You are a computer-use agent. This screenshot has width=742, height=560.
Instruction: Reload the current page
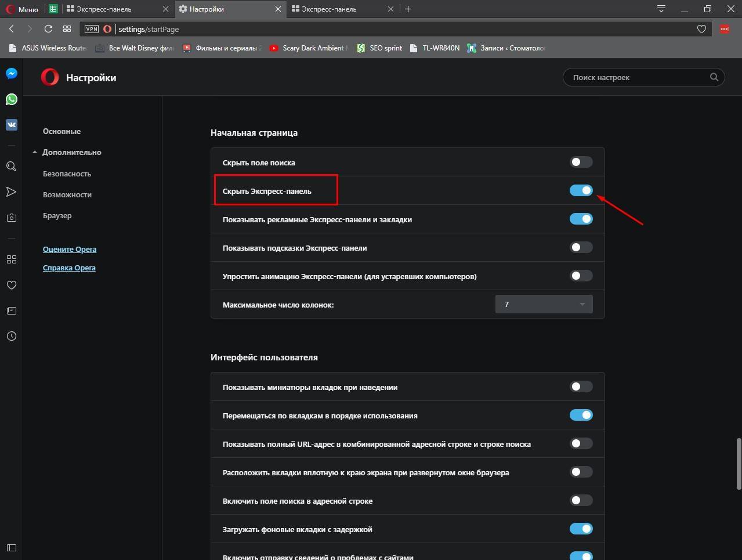[x=48, y=29]
